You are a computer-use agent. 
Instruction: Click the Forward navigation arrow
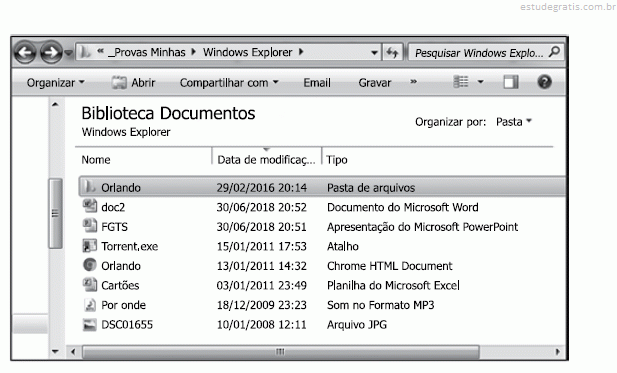[51, 52]
